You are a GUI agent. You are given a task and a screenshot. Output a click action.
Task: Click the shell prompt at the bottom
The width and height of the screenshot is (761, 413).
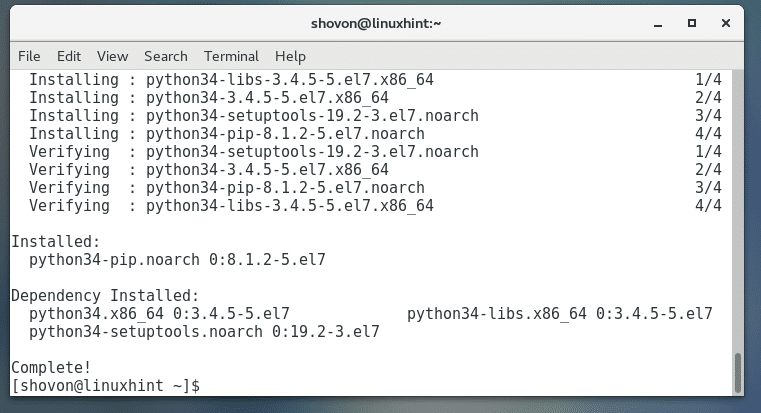tap(106, 386)
